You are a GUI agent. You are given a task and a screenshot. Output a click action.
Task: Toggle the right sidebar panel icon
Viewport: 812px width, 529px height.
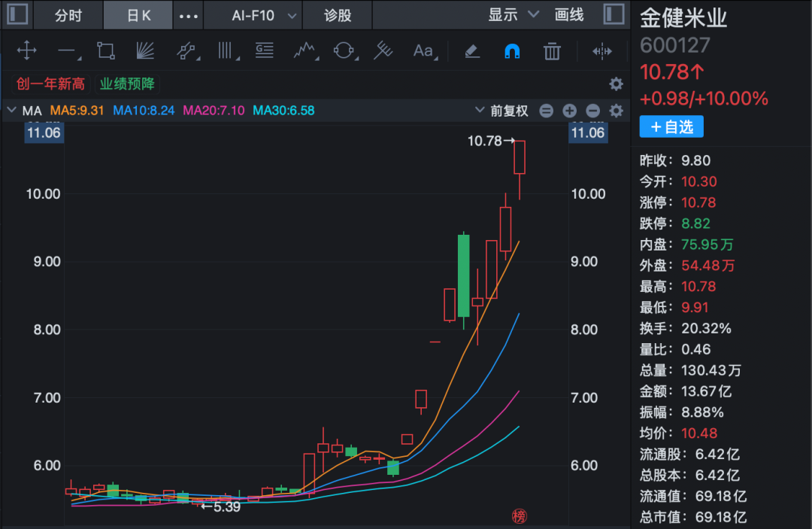pos(614,14)
